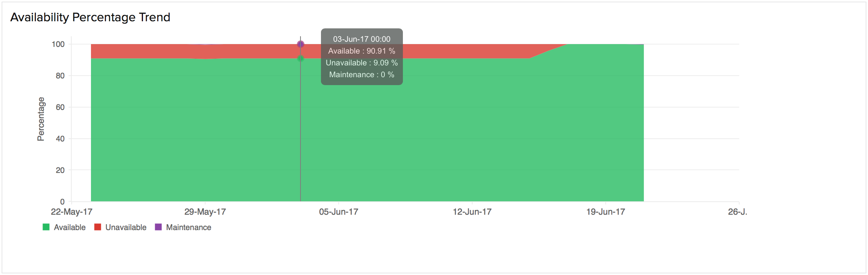Select the green Available data point marker
Screen dimensions: 868x275
coord(300,59)
